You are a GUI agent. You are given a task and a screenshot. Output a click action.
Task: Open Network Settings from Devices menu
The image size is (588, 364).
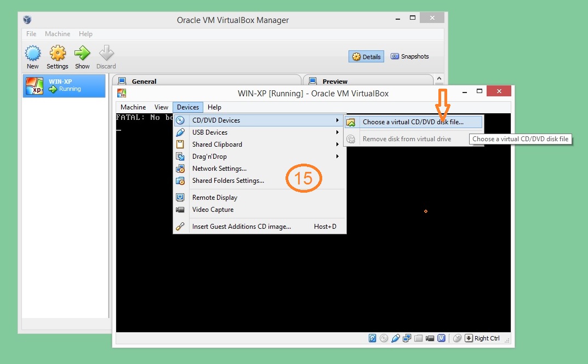click(219, 169)
